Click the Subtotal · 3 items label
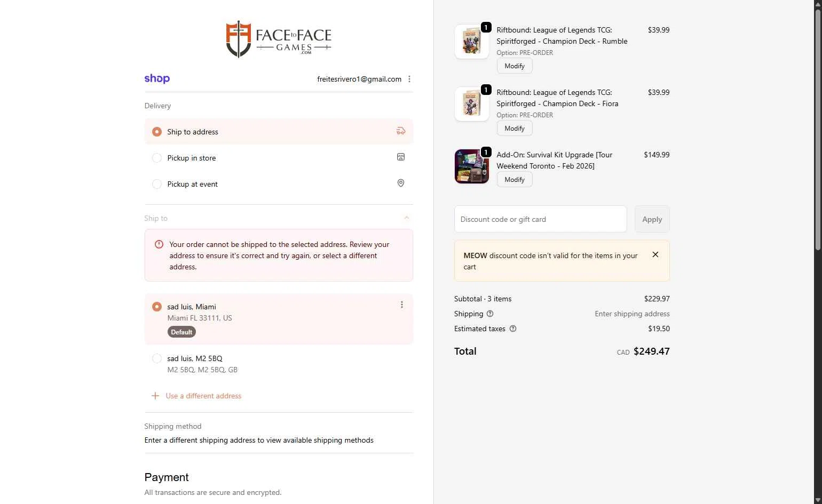 [x=483, y=299]
